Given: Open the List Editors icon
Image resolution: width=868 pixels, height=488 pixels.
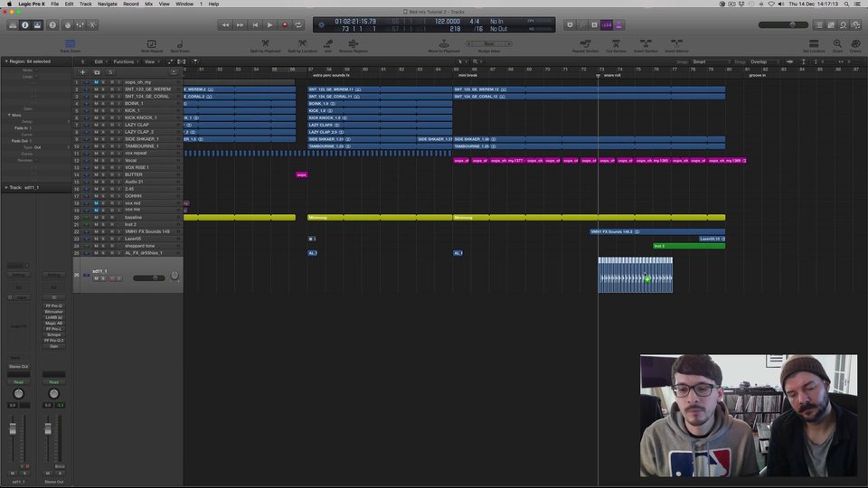Looking at the screenshot, I should tap(819, 25).
